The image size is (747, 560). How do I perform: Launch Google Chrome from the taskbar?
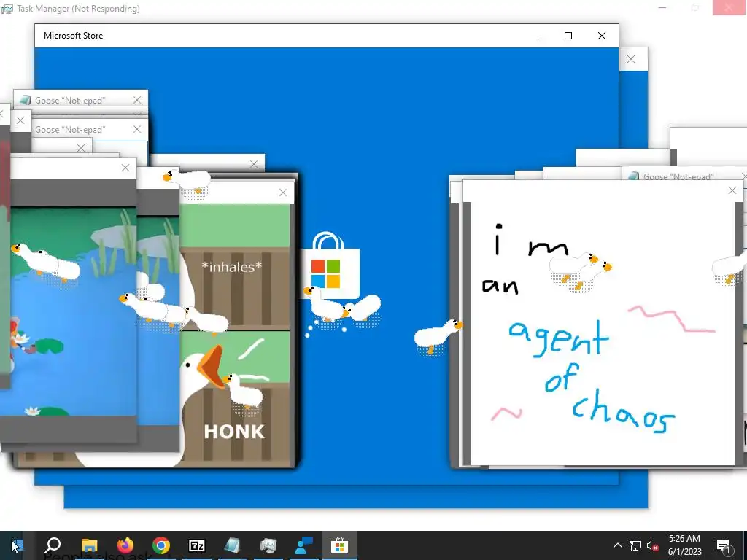(x=161, y=545)
